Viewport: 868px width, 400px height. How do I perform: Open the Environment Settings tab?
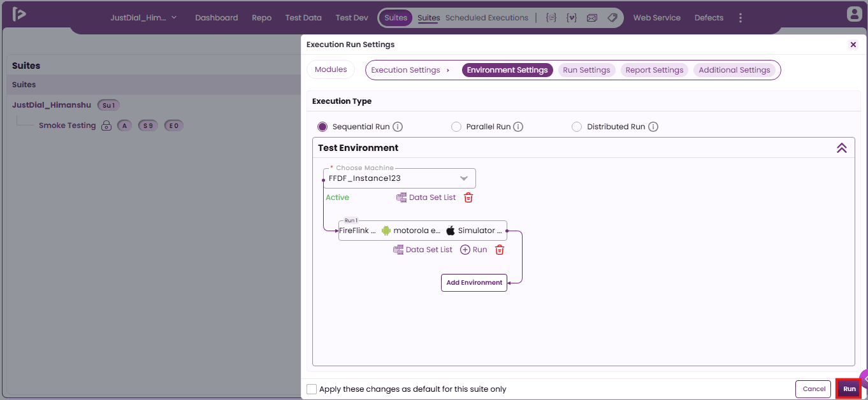point(507,70)
